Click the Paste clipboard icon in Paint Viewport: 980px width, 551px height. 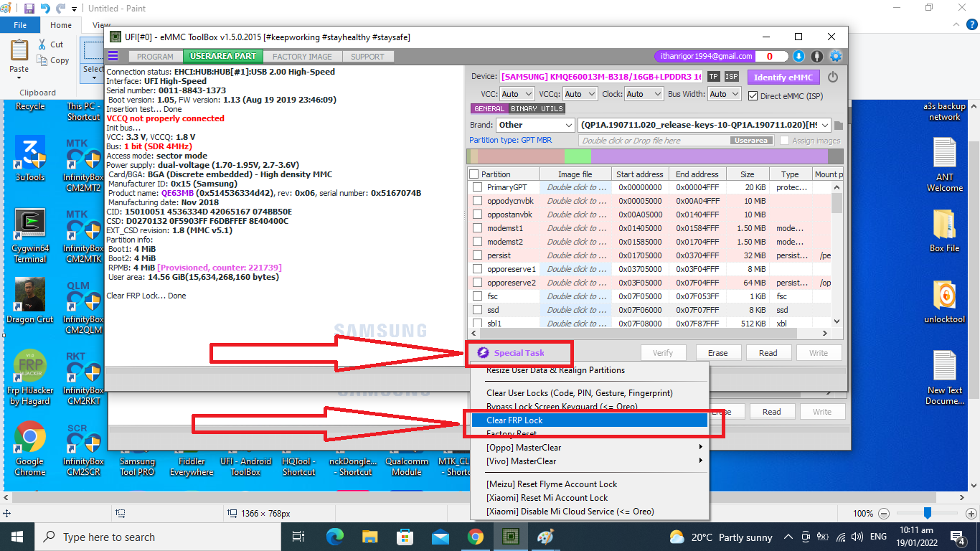19,50
